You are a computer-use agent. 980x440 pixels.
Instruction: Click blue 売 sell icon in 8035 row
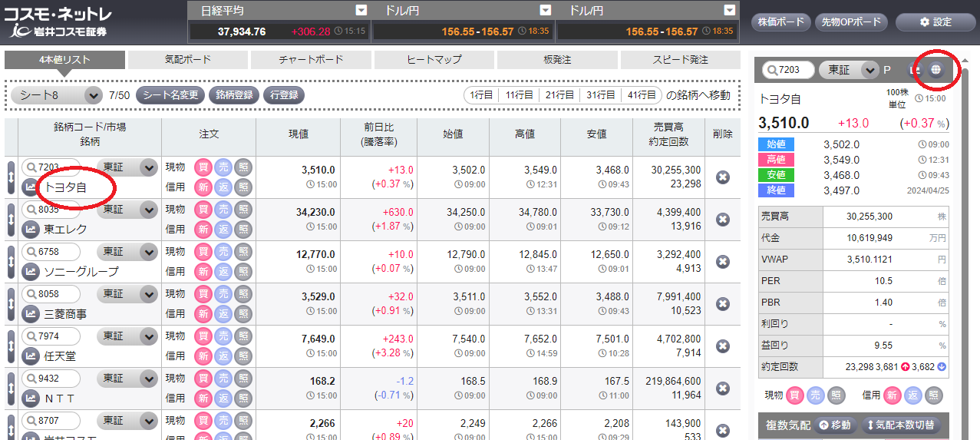tap(223, 210)
